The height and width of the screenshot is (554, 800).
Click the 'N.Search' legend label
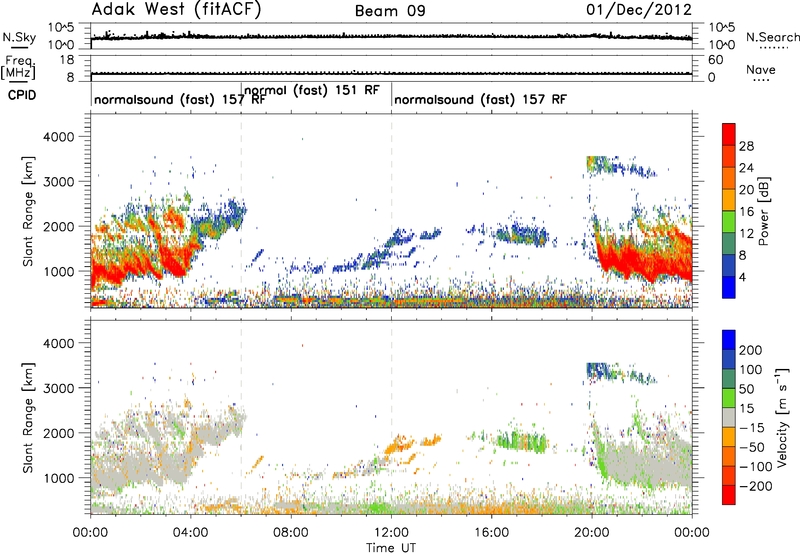[772, 37]
